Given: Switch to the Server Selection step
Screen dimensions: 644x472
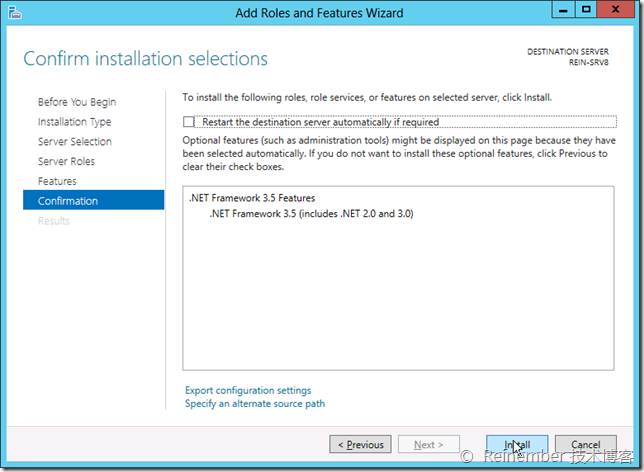Looking at the screenshot, I should point(75,142).
